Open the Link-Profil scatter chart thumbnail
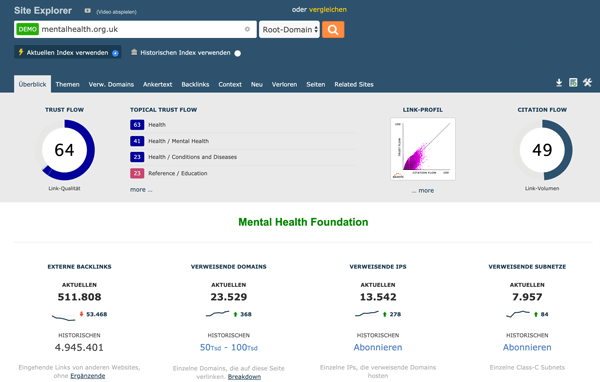The width and height of the screenshot is (600, 382). tap(423, 149)
